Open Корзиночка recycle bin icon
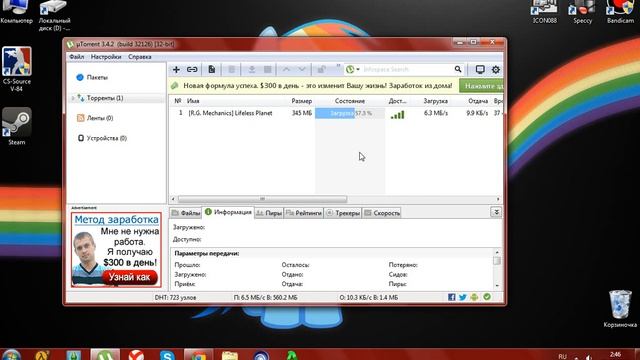640x360 pixels. point(620,309)
